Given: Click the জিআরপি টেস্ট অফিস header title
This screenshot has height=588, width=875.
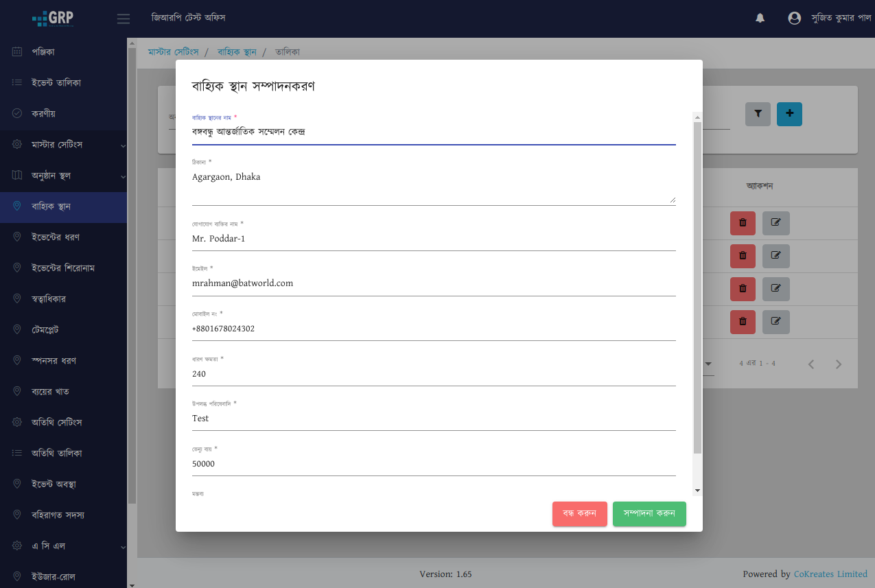Looking at the screenshot, I should click(188, 18).
